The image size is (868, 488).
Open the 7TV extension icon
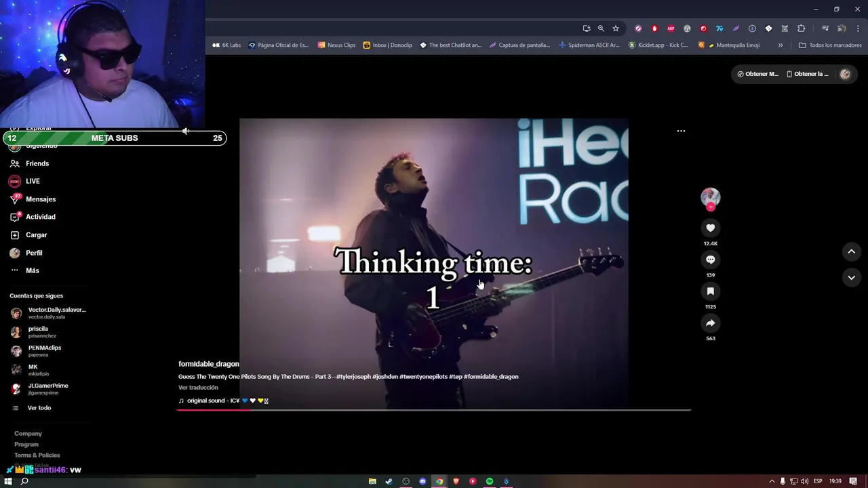719,28
